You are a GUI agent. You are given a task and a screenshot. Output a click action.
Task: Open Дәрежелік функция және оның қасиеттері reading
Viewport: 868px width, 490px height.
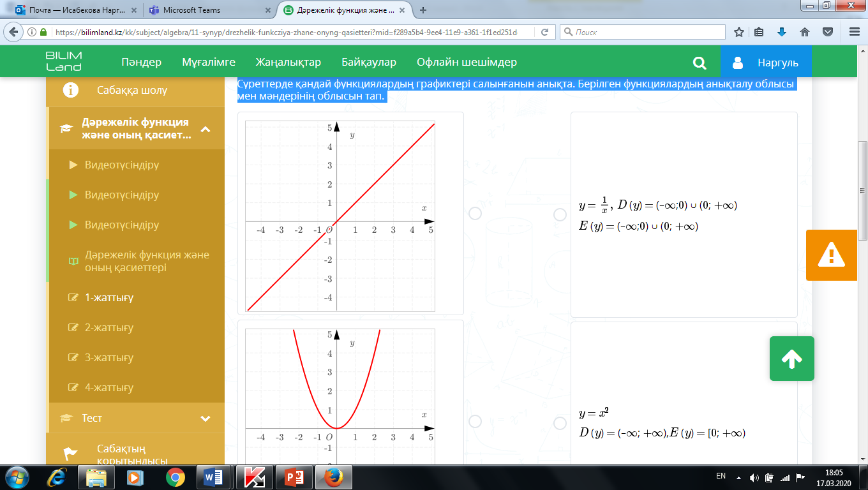click(x=147, y=262)
